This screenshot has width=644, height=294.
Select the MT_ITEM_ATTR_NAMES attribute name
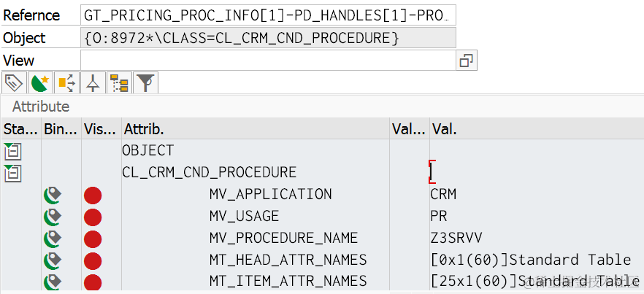288,282
